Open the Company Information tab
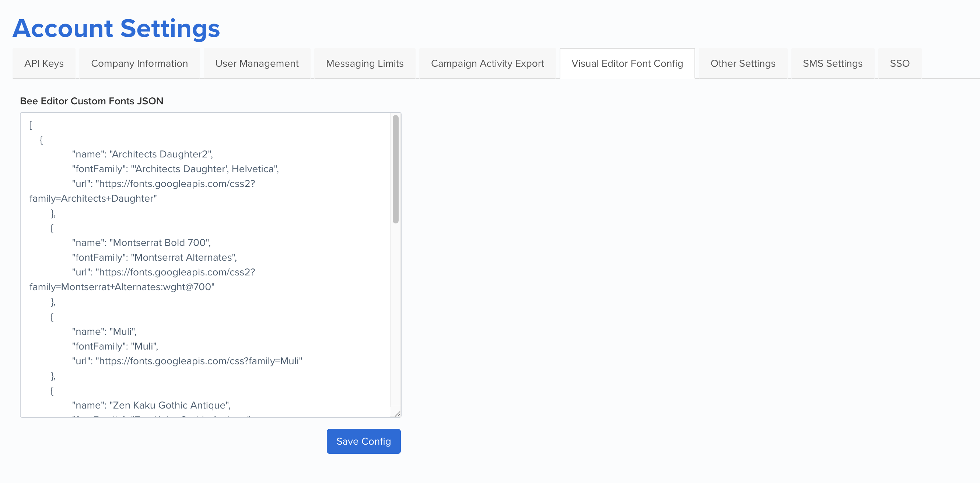 [139, 63]
